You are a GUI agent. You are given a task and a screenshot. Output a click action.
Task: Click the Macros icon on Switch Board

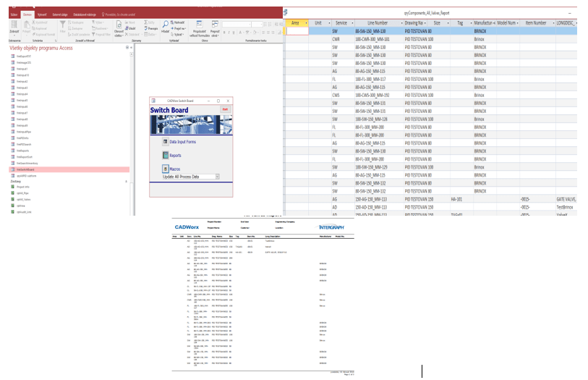pos(164,168)
